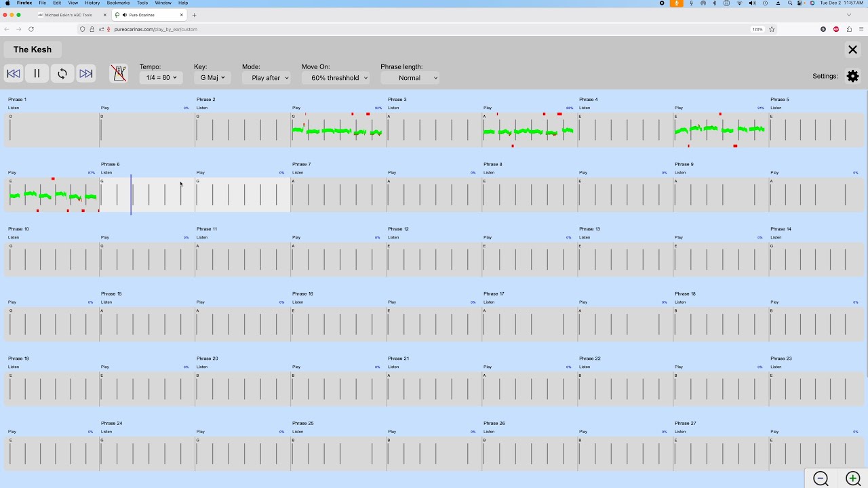The image size is (868, 488).
Task: Open the View menu
Action: coord(73,3)
